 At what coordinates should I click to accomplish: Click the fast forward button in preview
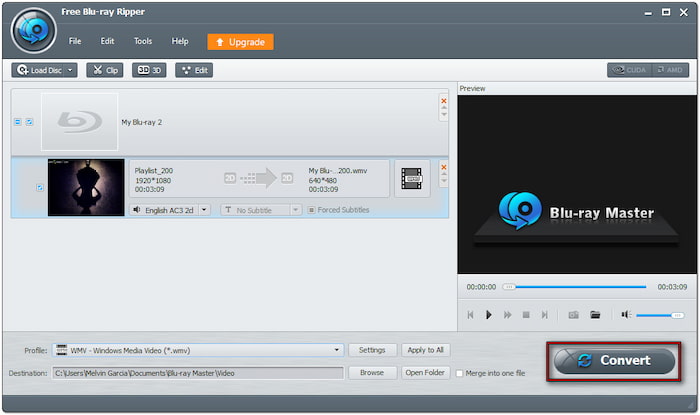click(508, 315)
